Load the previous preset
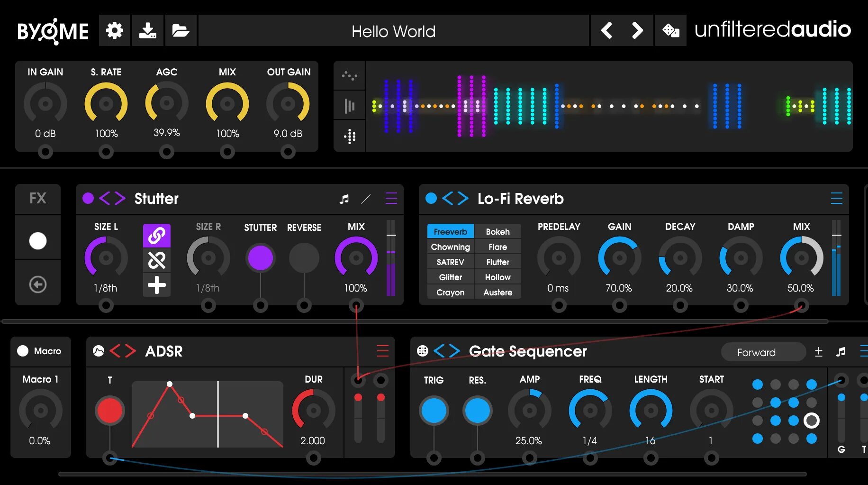868x485 pixels. coord(606,31)
